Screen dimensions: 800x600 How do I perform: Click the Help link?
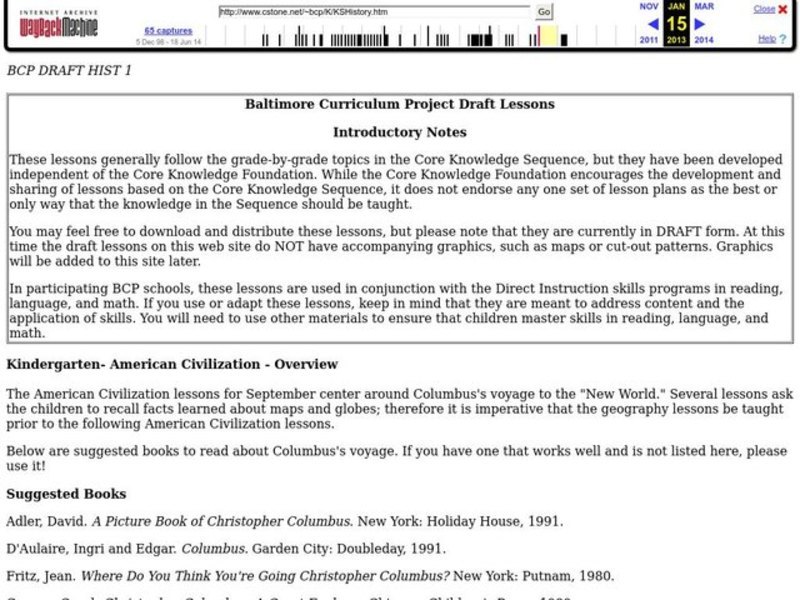pos(766,38)
